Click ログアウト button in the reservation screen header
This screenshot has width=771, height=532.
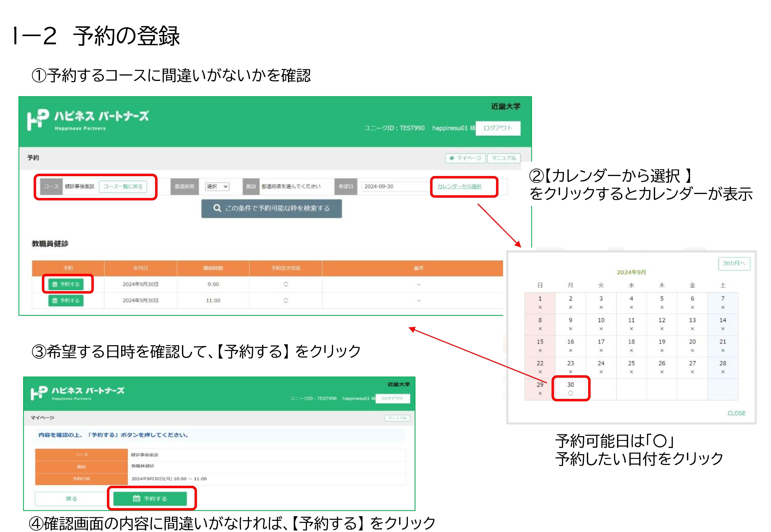(498, 128)
